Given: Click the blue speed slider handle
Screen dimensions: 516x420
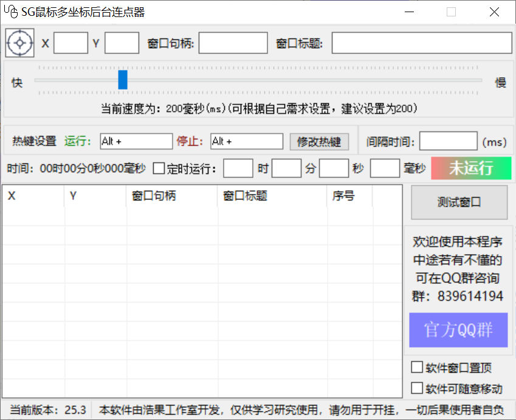Looking at the screenshot, I should coord(123,80).
